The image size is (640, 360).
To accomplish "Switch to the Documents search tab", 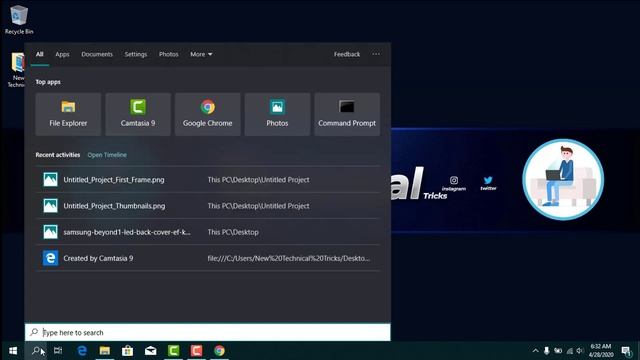I will (97, 54).
